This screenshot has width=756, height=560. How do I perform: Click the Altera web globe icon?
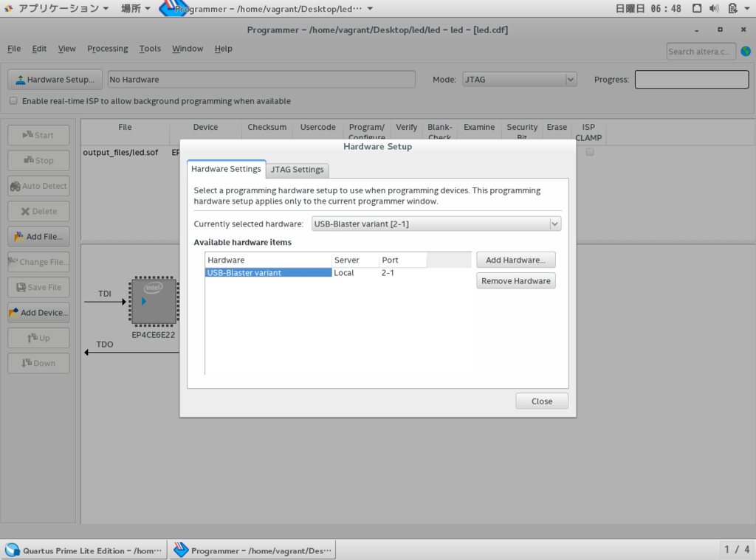pyautogui.click(x=746, y=51)
